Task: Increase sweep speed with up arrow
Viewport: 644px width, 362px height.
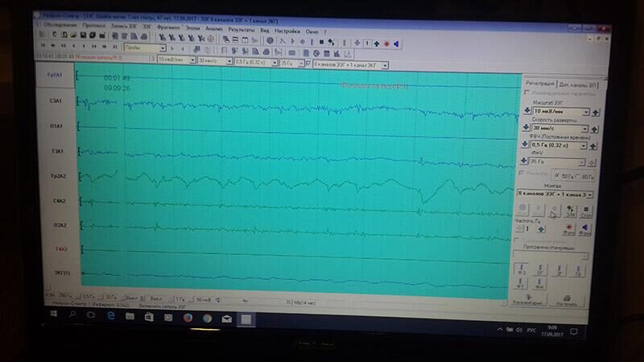Action: click(x=594, y=130)
